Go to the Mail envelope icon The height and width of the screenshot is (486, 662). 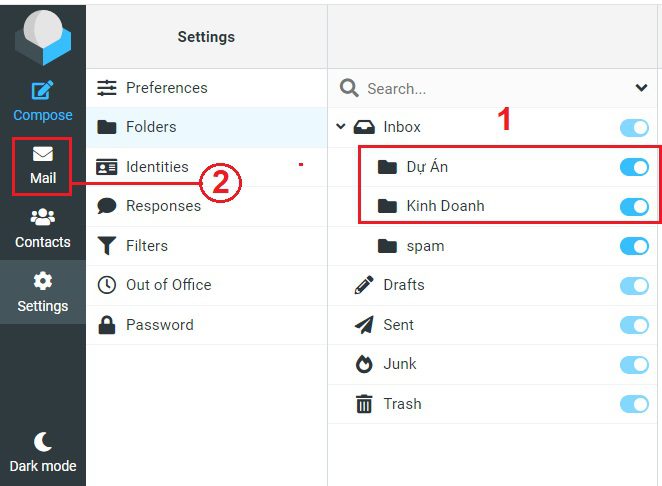(x=43, y=154)
